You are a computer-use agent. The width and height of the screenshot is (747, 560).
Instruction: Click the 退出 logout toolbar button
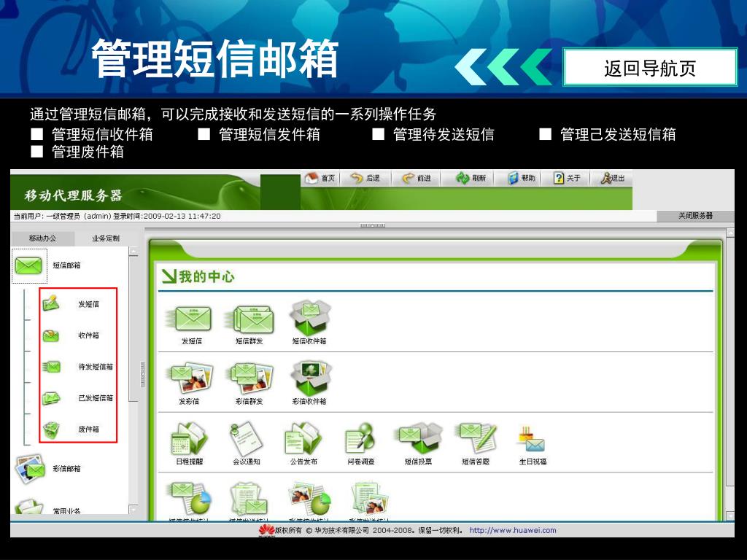[x=613, y=178]
